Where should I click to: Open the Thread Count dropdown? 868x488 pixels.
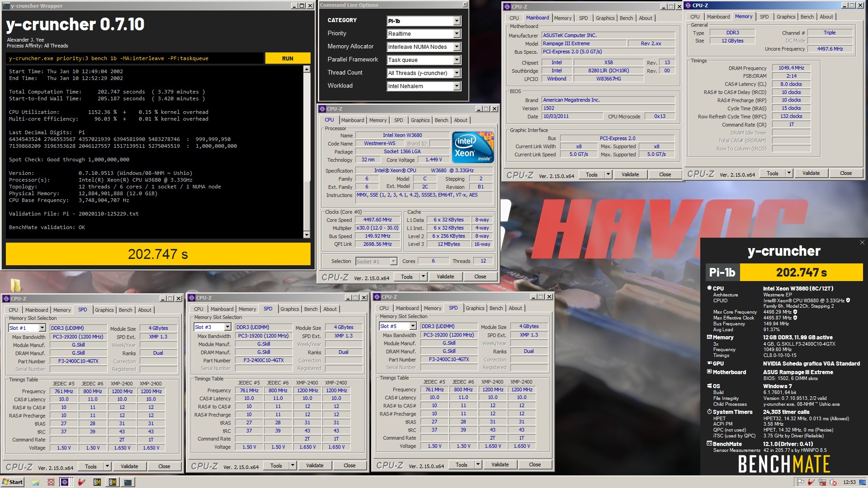pos(457,73)
